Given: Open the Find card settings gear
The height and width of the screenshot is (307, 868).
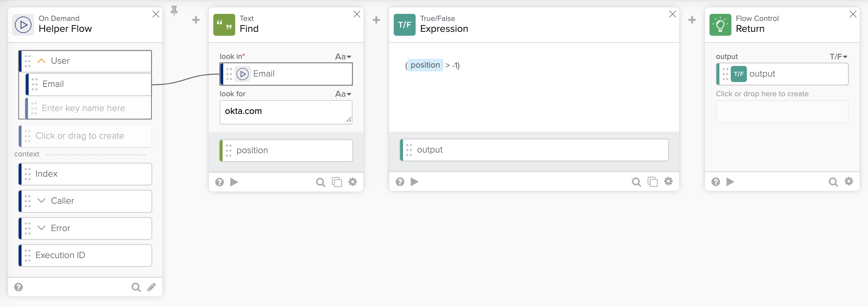Looking at the screenshot, I should point(352,182).
